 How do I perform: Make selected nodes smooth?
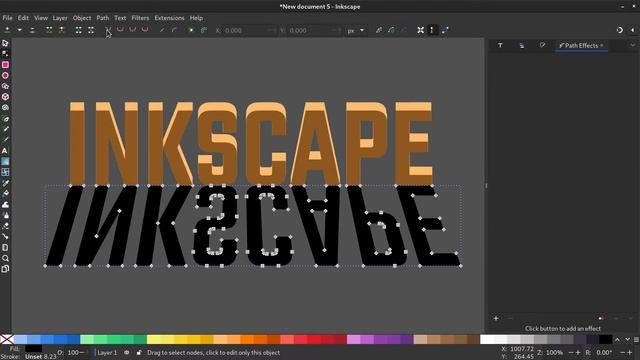[120, 30]
